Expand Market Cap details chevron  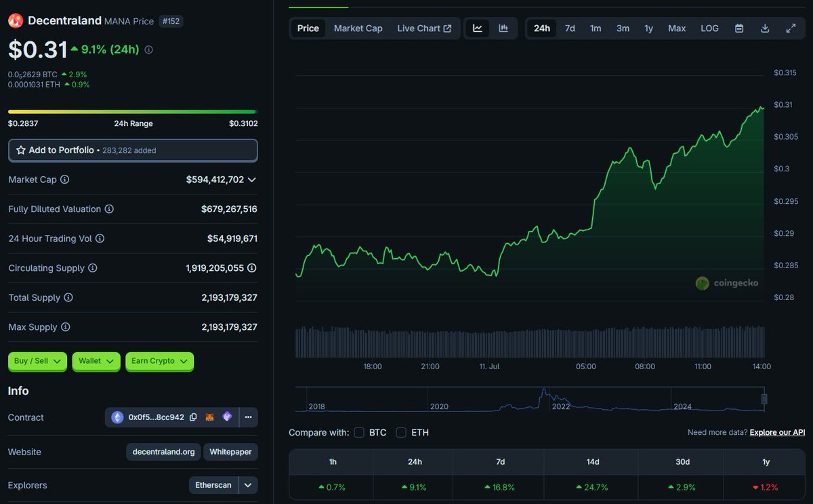(252, 180)
